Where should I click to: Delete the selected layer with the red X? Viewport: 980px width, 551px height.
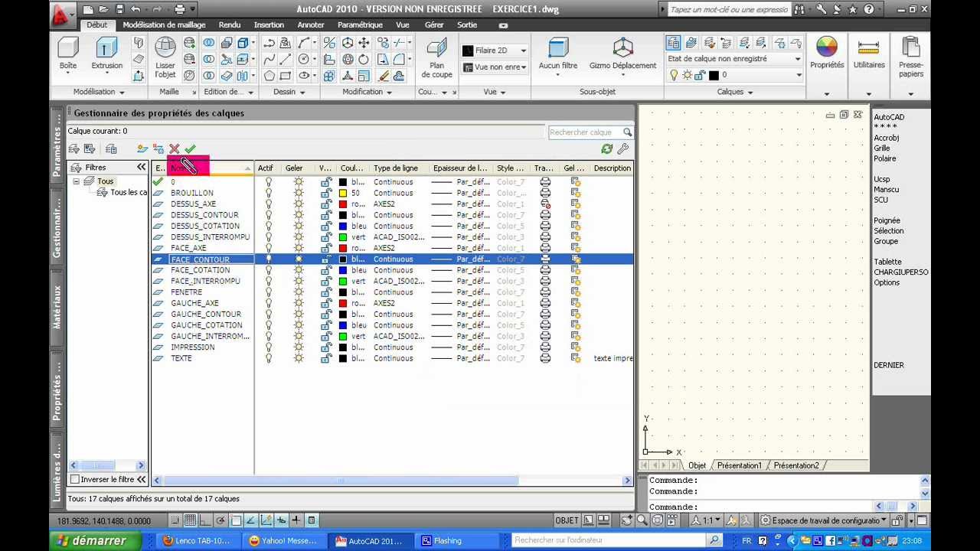coord(175,149)
